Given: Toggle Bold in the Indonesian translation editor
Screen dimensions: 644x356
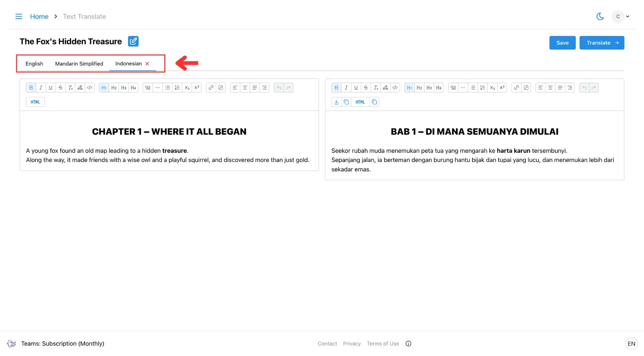Looking at the screenshot, I should [x=336, y=88].
